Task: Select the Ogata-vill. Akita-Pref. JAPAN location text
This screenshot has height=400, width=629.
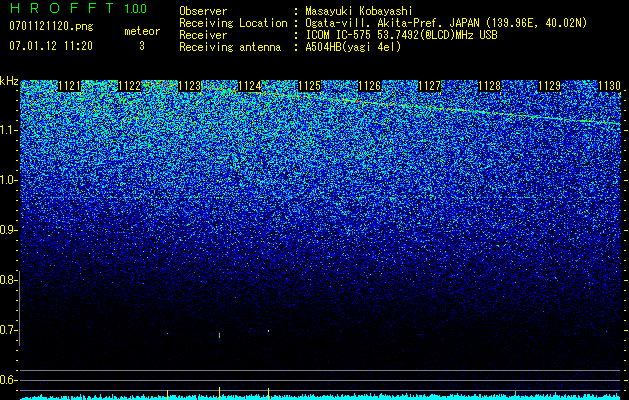Action: coord(446,23)
